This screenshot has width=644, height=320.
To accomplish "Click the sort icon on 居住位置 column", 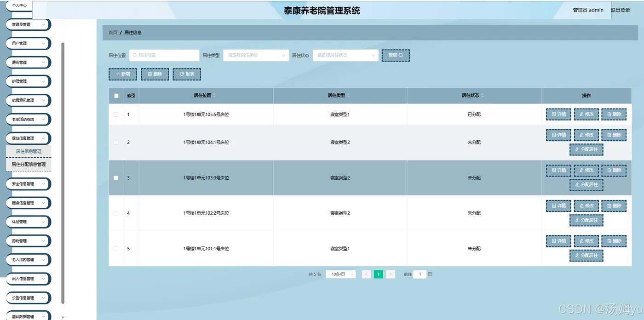I will [214, 96].
